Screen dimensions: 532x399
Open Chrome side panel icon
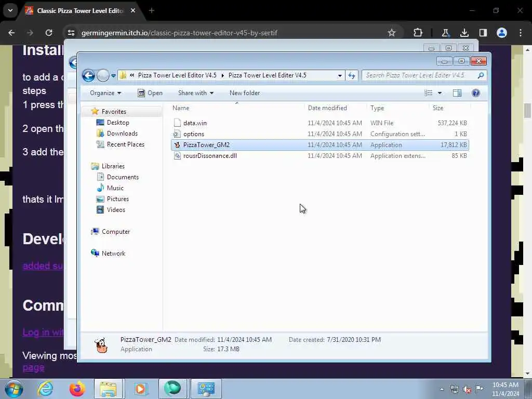(483, 33)
